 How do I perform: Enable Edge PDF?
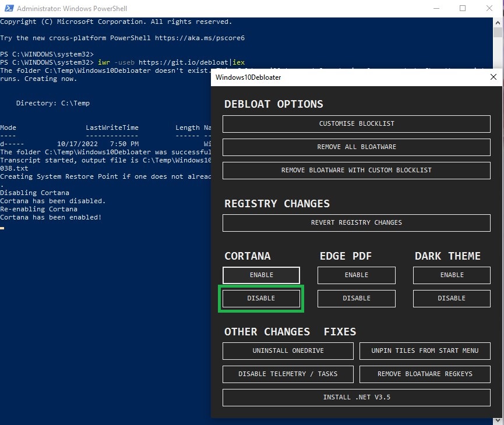(356, 275)
